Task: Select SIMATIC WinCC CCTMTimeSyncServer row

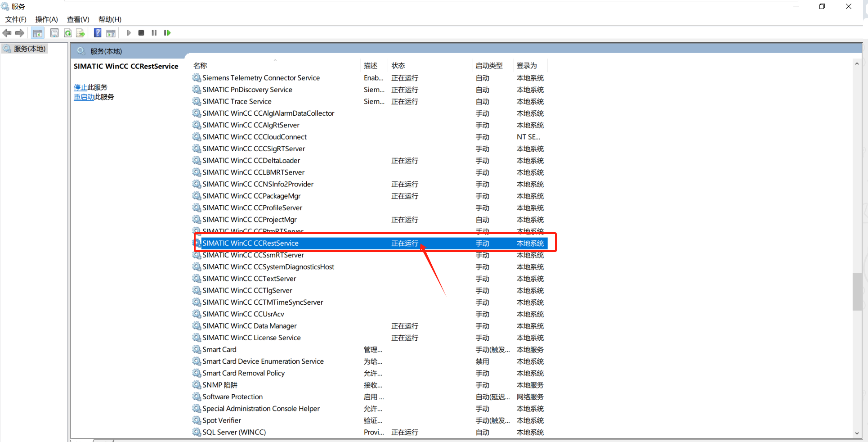Action: [369, 302]
